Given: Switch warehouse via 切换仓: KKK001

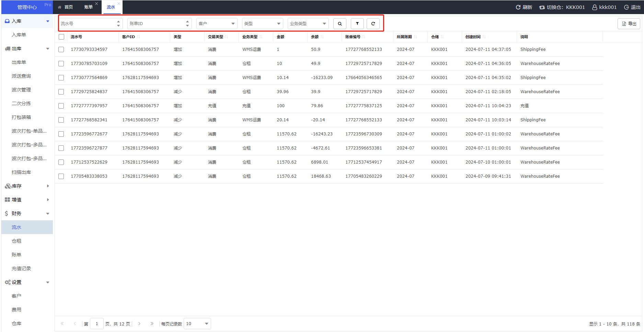Looking at the screenshot, I should click(562, 7).
